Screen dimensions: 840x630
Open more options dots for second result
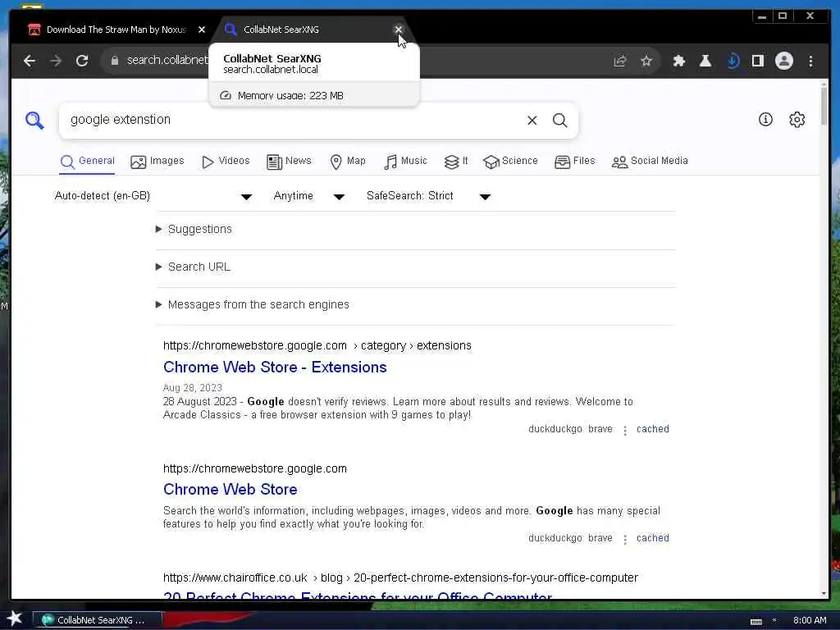pos(624,540)
